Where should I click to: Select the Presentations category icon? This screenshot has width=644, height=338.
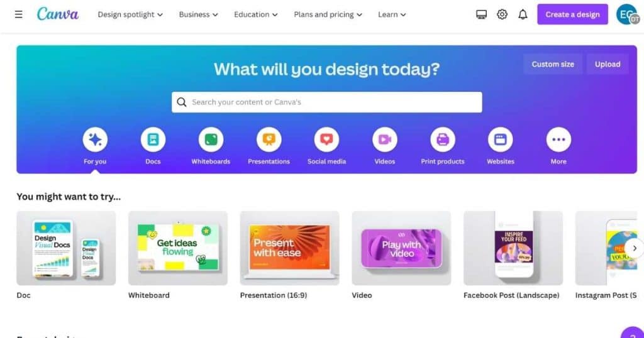coord(269,139)
